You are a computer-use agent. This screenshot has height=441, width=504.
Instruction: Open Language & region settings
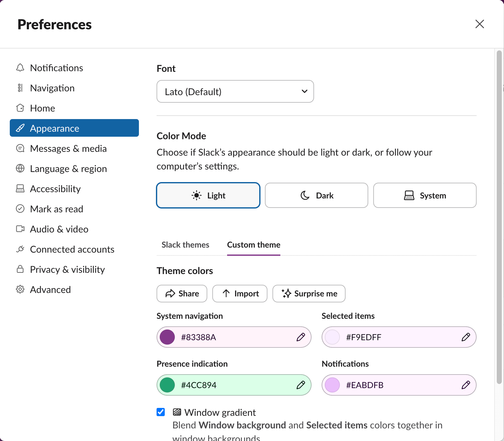pyautogui.click(x=74, y=169)
